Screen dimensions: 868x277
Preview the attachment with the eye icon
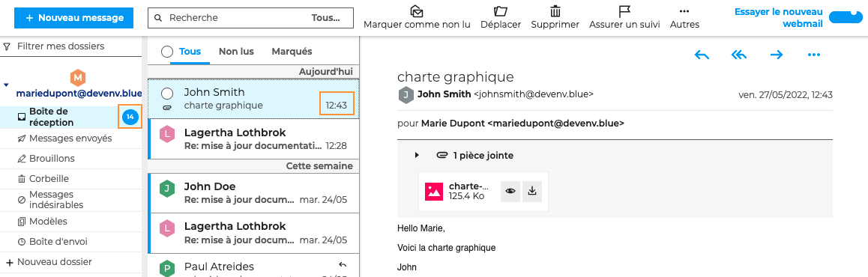click(510, 192)
